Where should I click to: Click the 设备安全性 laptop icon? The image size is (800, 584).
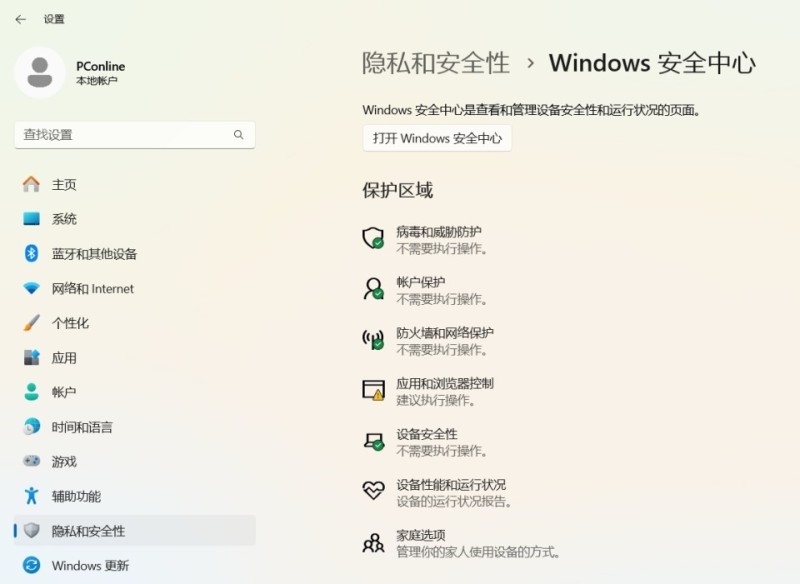click(373, 441)
